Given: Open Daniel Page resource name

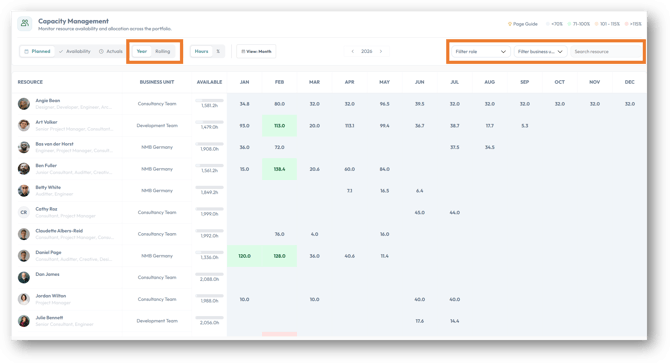Looking at the screenshot, I should (x=48, y=252).
